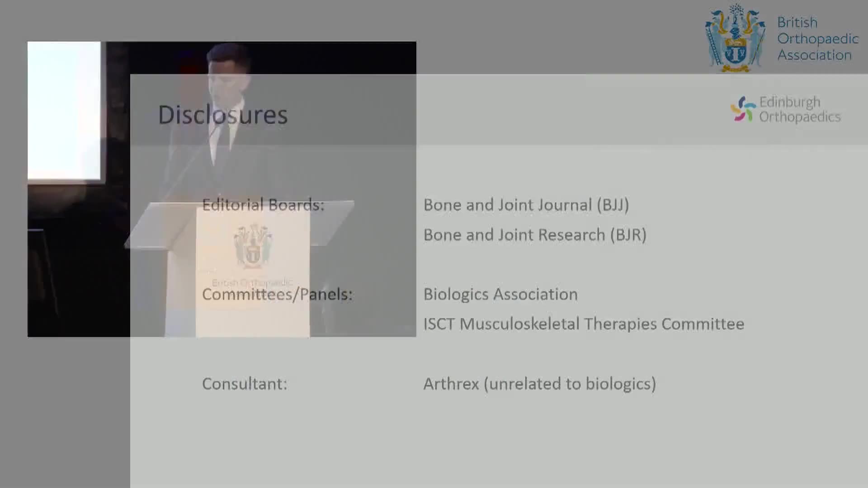The width and height of the screenshot is (868, 488).
Task: Click Bone and Joint Journal (BJJ) entry
Action: 526,205
